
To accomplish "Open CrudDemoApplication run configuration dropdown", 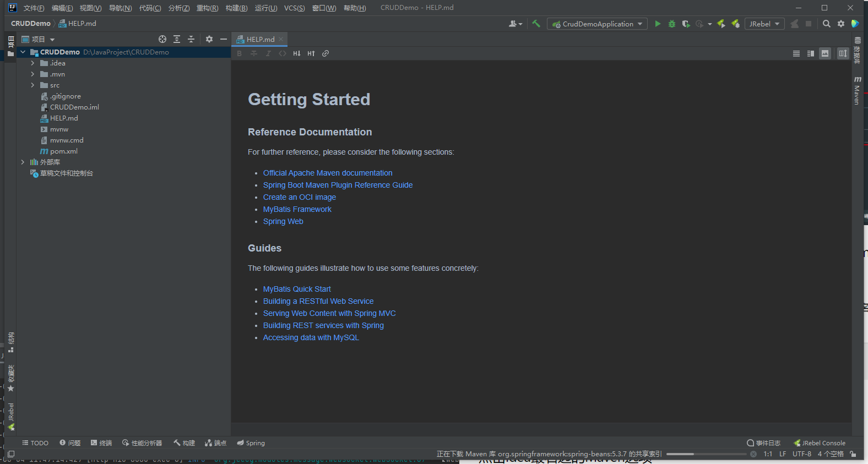I will 597,24.
